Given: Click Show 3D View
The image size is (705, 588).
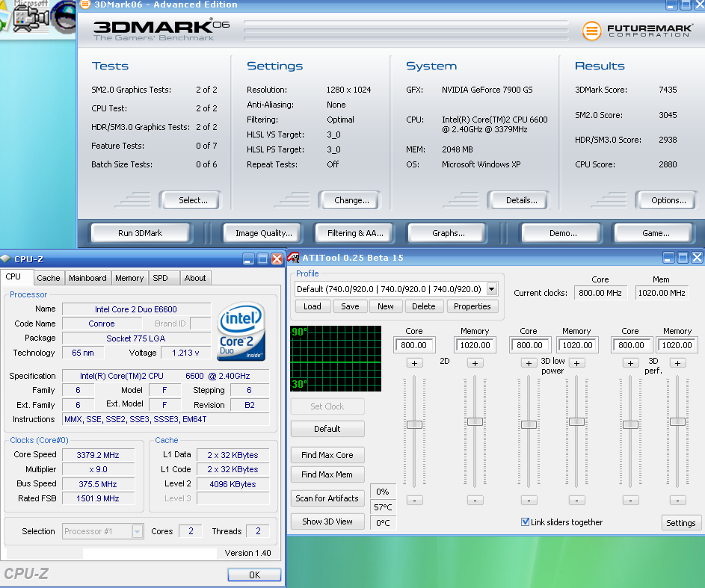Looking at the screenshot, I should point(327,522).
